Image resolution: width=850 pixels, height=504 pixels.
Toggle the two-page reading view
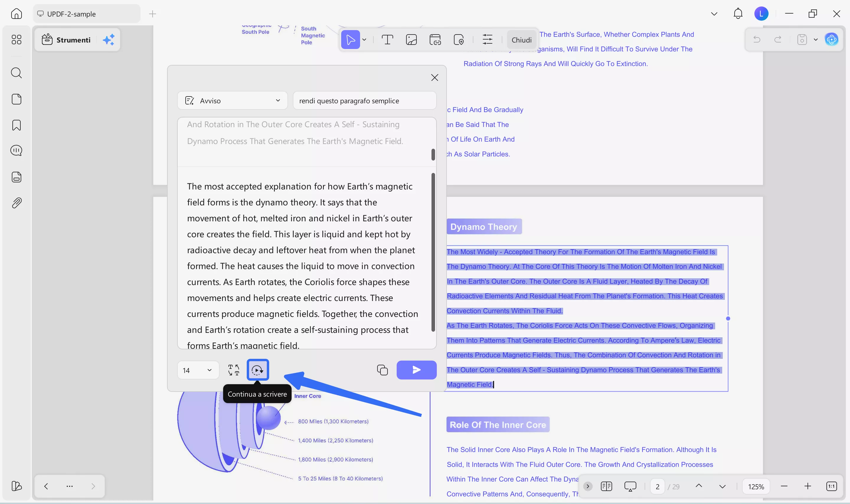[x=606, y=486]
